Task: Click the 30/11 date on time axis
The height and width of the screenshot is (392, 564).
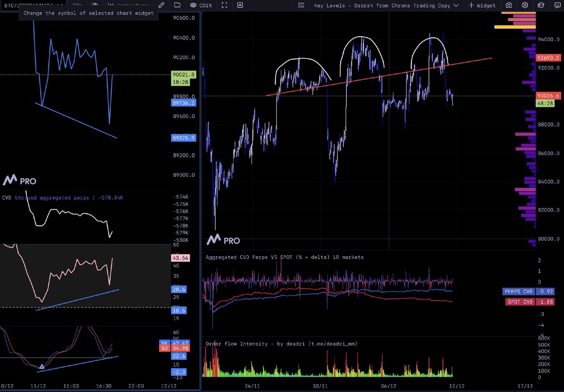Action: pyautogui.click(x=320, y=386)
